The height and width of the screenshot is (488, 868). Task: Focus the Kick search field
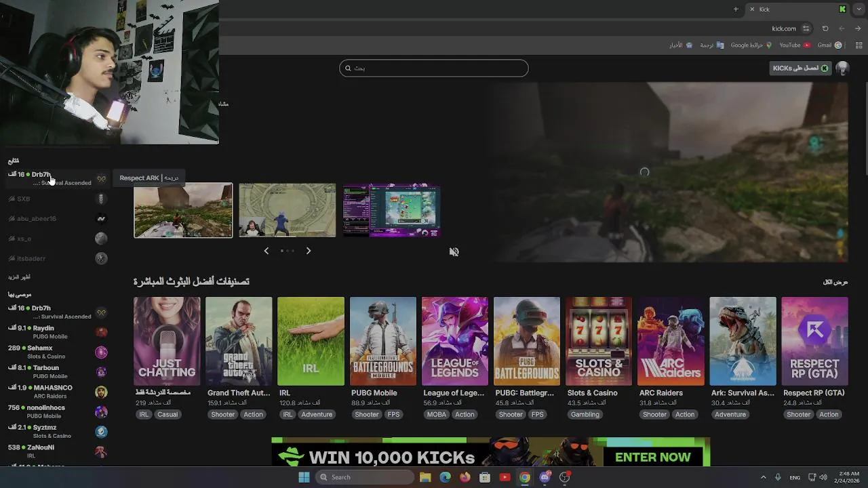tap(434, 68)
